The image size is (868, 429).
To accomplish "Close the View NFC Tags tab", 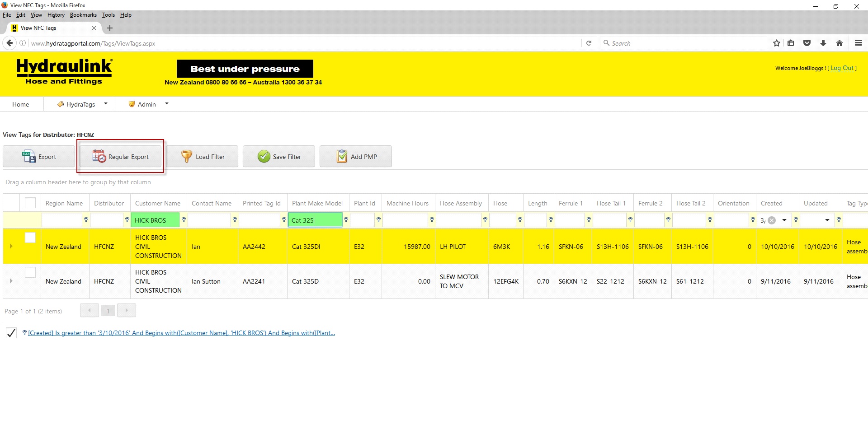I will (x=94, y=28).
